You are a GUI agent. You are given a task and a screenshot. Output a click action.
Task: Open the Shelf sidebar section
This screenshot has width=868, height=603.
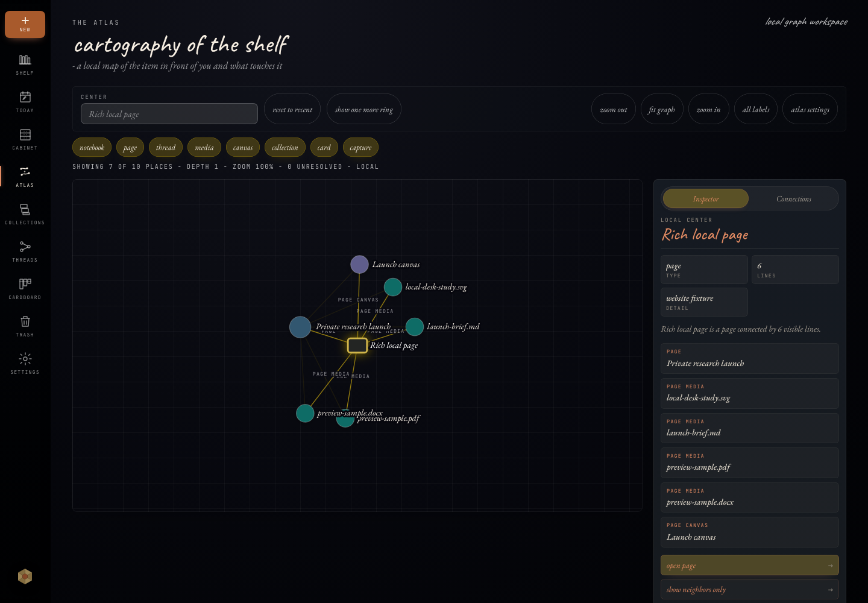[x=25, y=64]
